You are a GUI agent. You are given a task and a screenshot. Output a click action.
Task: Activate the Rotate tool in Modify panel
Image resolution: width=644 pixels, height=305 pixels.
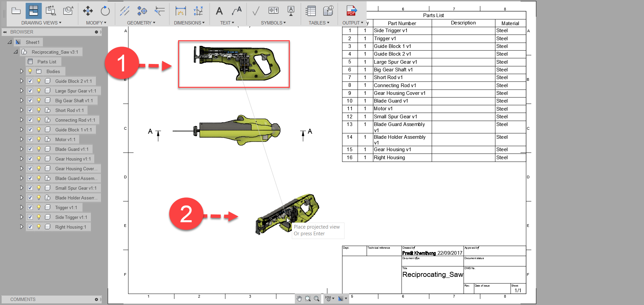pyautogui.click(x=105, y=11)
